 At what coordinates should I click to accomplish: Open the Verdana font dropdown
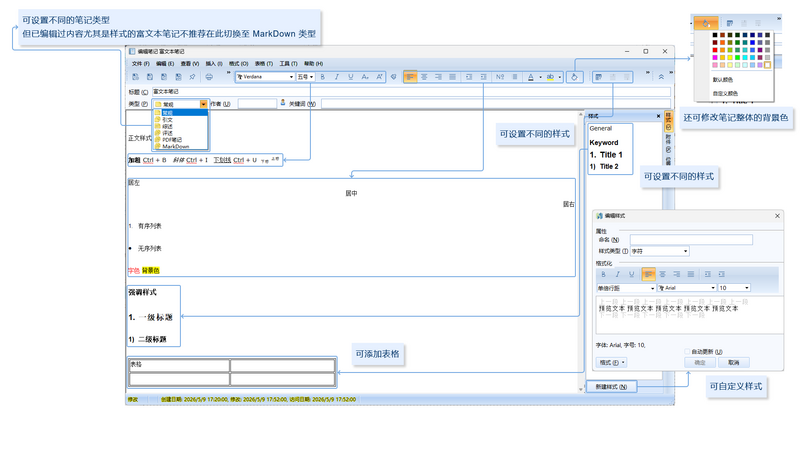[291, 77]
